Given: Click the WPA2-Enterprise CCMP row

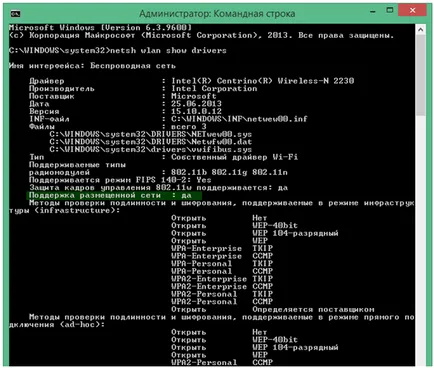Looking at the screenshot, I should 222,287.
